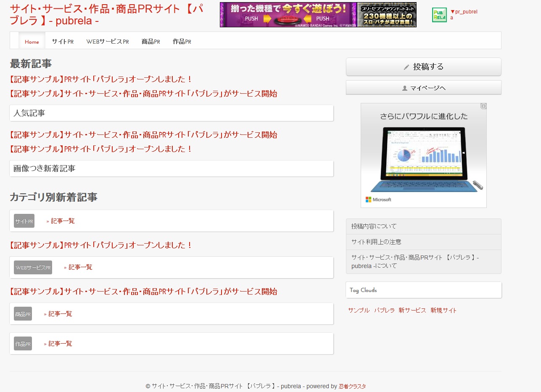Viewport: 541px width, 392px height.
Task: Select the 新規サイト tag link
Action: (443, 310)
